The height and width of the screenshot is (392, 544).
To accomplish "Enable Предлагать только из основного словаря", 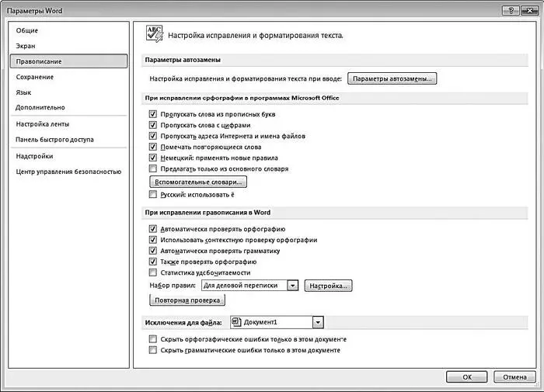I will coord(152,168).
